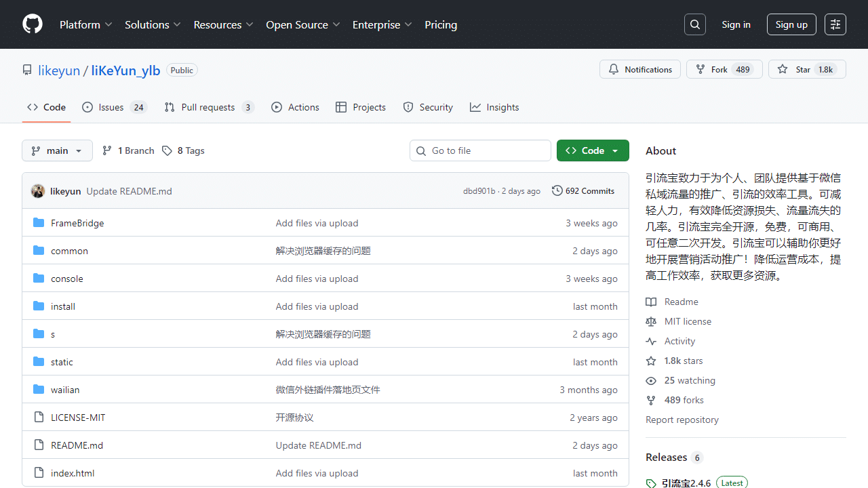
Task: Click the 489 fork count badge
Action: pos(743,69)
